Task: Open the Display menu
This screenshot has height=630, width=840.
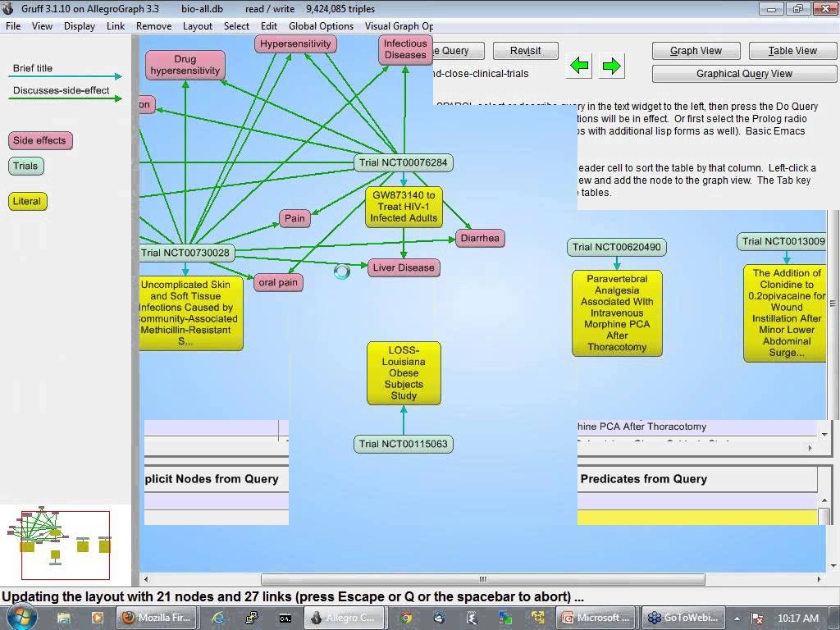Action: [80, 26]
